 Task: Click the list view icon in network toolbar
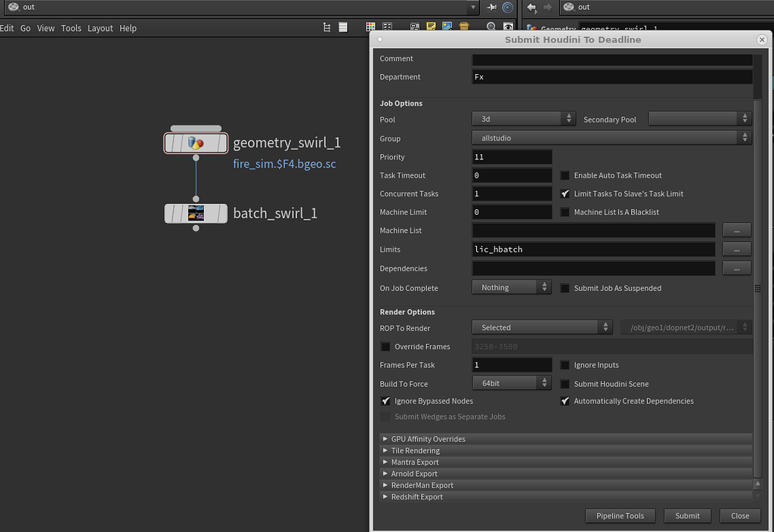pos(343,27)
